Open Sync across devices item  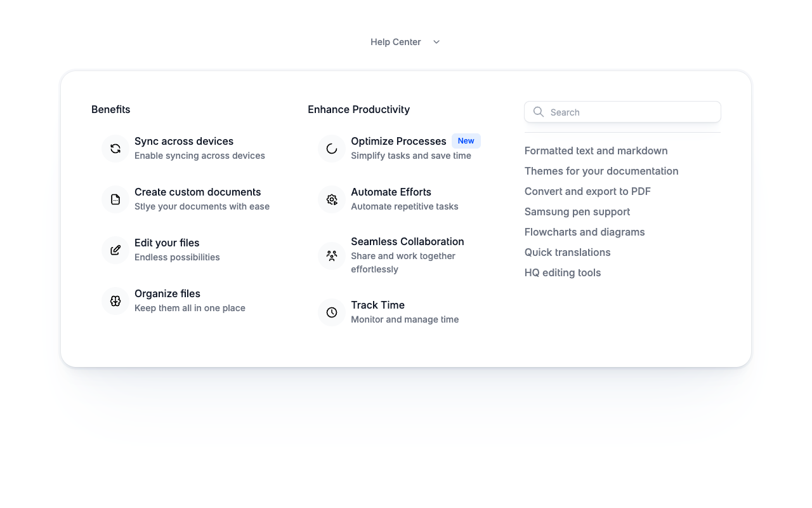pos(190,149)
